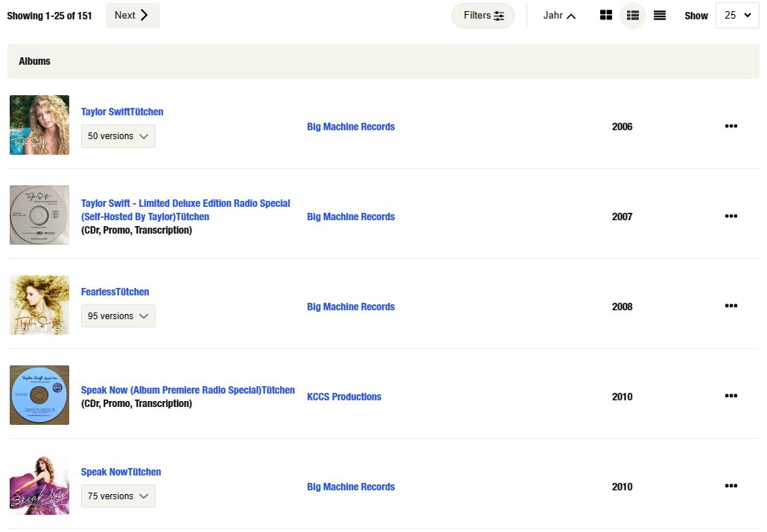This screenshot has width=767, height=532.
Task: Open the FearlessTütchen album page
Action: pos(115,292)
